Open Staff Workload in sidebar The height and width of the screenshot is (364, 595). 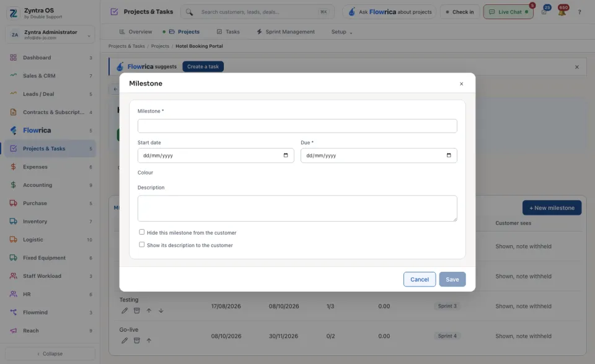click(50, 276)
